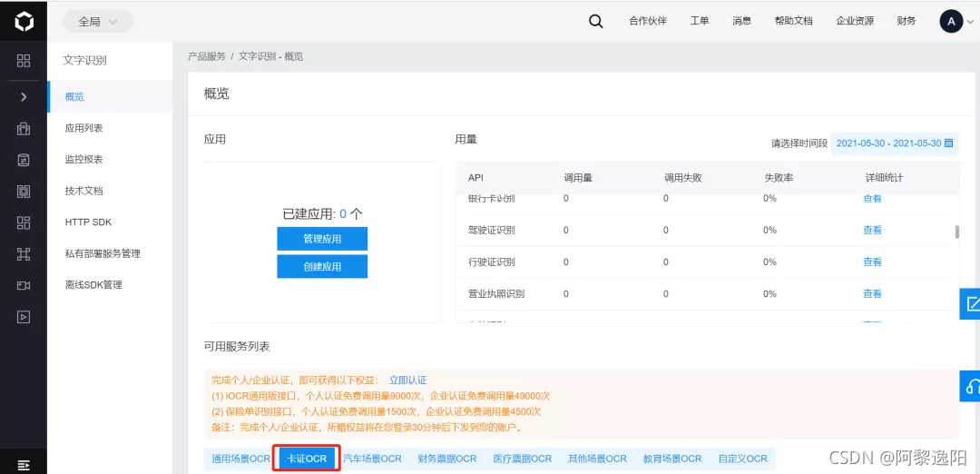Switch to 通用场景OCR tab
This screenshot has height=474, width=980.
[x=240, y=459]
